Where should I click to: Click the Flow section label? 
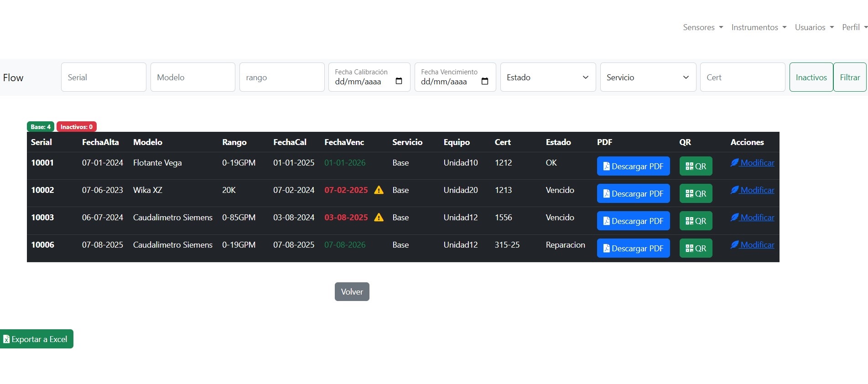tap(13, 78)
